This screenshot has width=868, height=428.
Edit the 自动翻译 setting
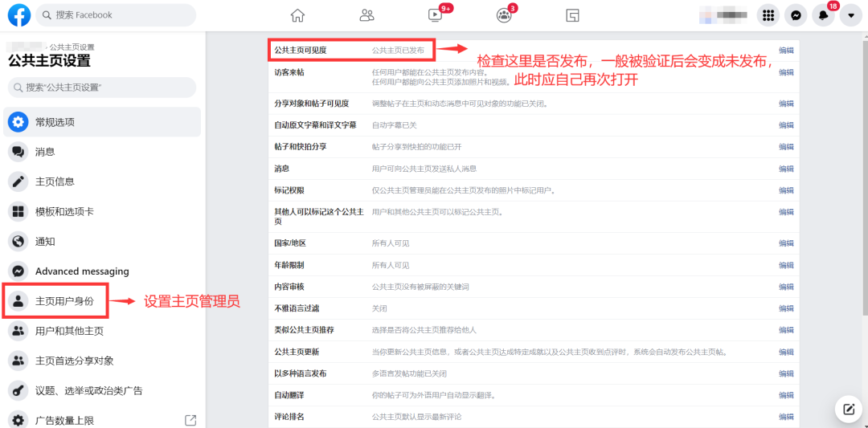point(786,395)
